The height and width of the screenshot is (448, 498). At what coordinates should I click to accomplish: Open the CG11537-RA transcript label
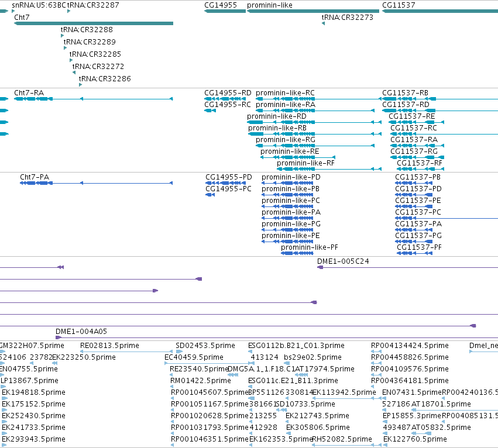tap(414, 140)
